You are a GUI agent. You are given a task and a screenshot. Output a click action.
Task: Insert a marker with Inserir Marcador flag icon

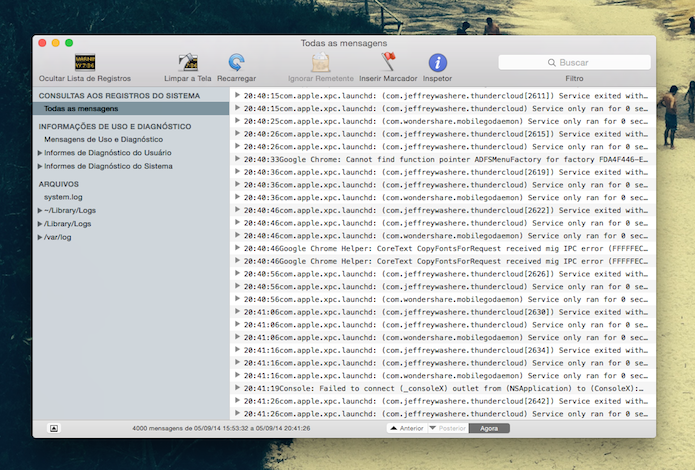tap(388, 62)
